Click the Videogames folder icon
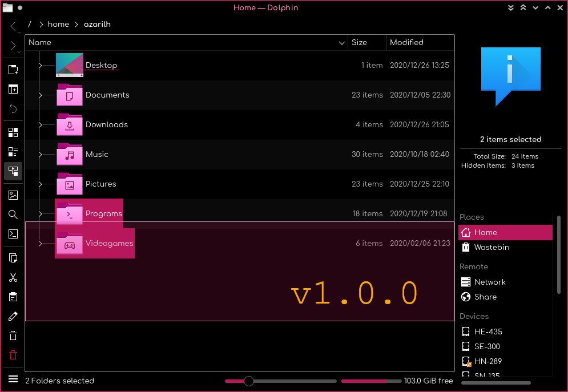 [70, 243]
